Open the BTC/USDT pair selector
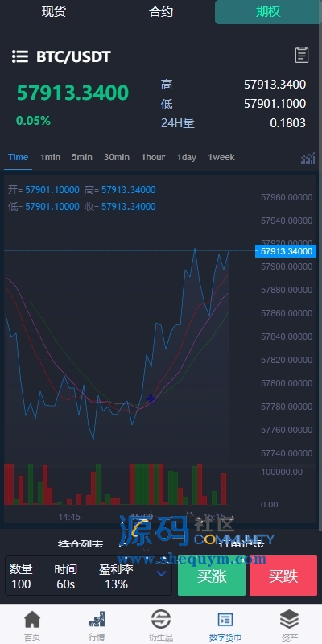322x644 pixels. coord(73,56)
